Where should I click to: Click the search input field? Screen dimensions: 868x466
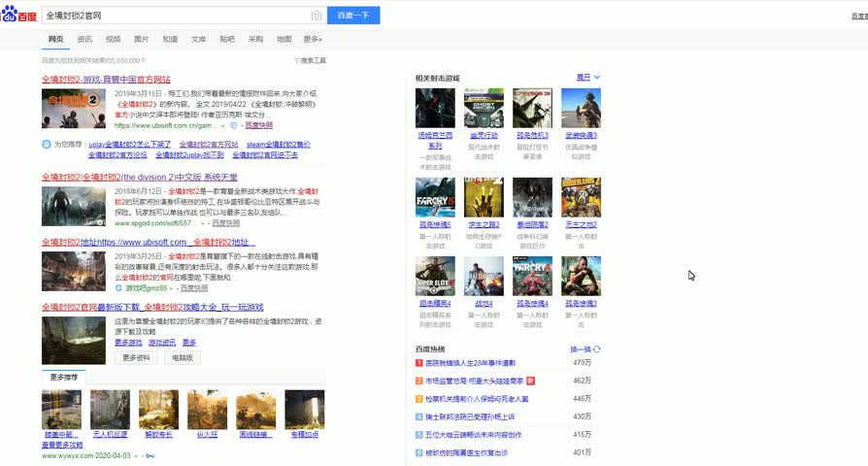[175, 16]
